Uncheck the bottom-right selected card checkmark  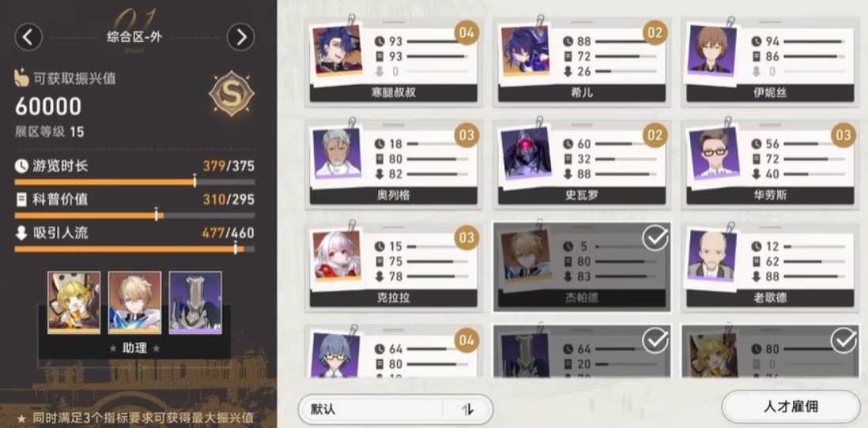(x=843, y=340)
